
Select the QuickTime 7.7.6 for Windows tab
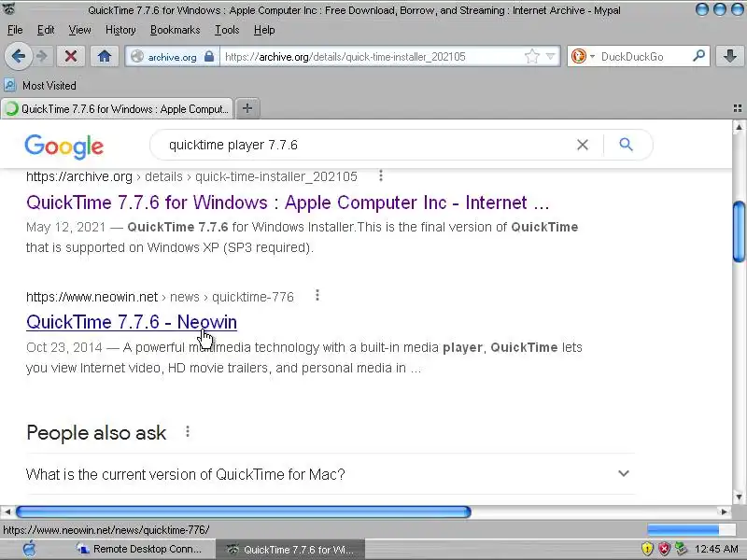coord(117,108)
